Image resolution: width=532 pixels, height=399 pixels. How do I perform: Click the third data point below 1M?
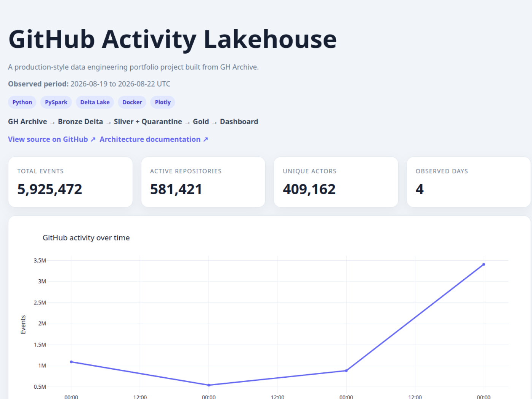pos(346,370)
